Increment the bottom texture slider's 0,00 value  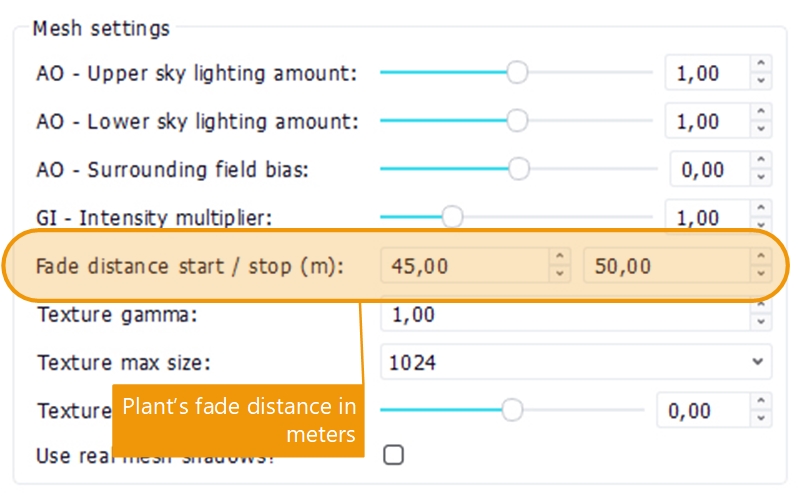[x=762, y=403]
